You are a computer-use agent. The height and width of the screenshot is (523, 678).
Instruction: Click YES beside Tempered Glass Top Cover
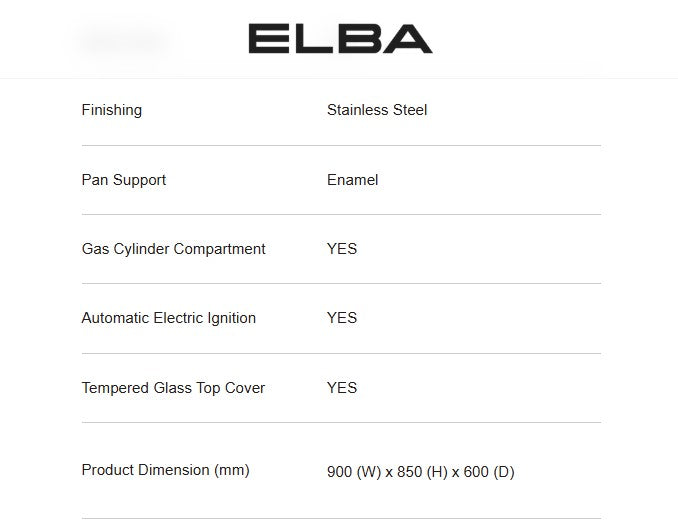click(341, 388)
